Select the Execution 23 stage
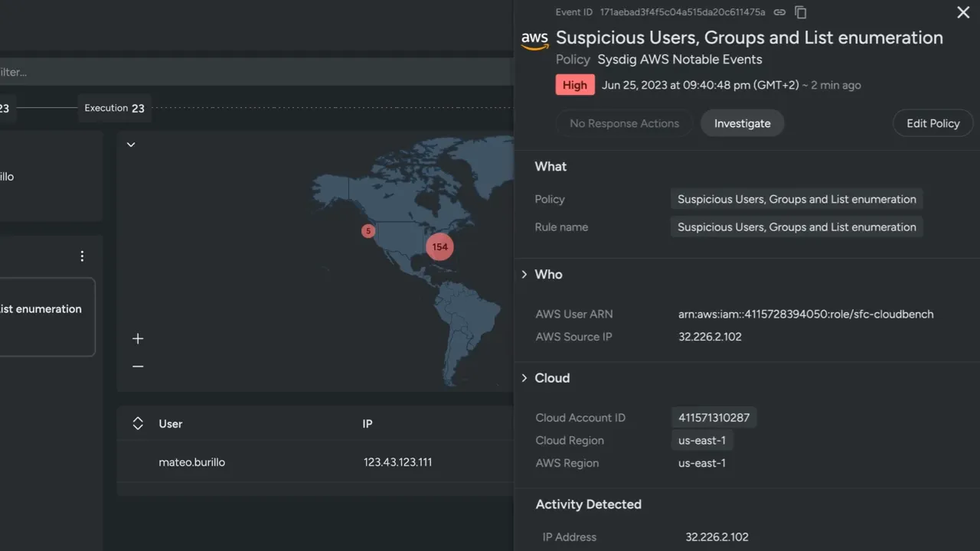The height and width of the screenshot is (551, 980). (x=114, y=108)
